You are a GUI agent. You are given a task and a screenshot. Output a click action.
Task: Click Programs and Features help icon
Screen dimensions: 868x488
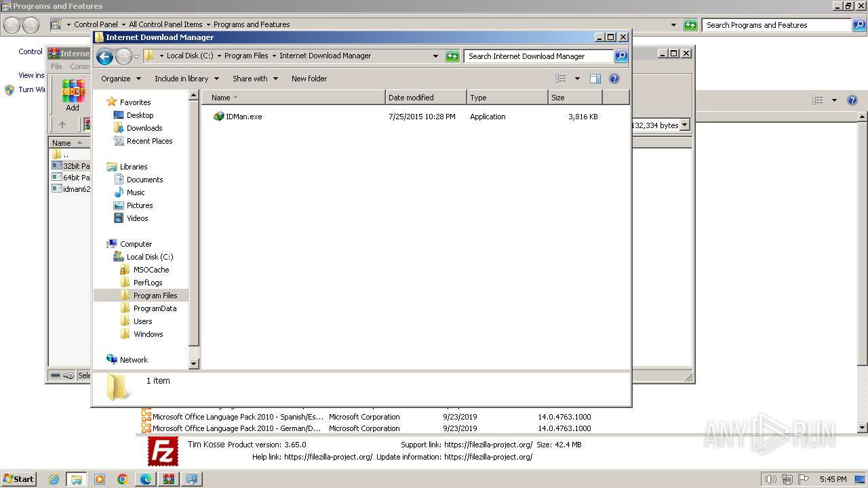coord(852,100)
